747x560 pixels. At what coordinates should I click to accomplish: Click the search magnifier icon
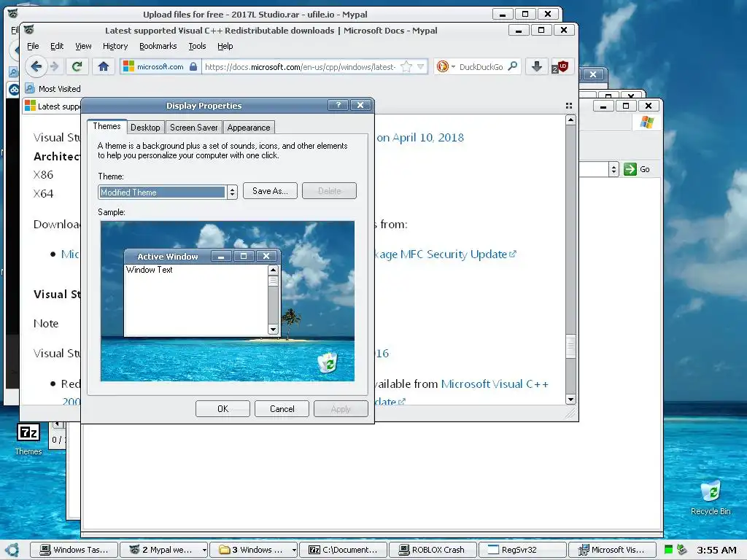(513, 66)
